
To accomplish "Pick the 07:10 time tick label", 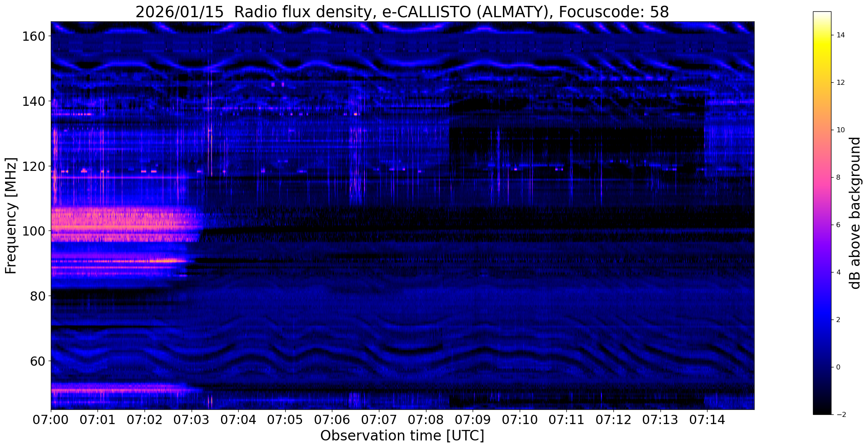I will point(520,419).
